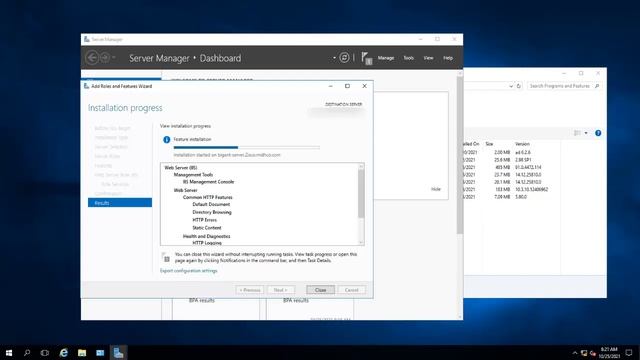Select 'HTTP Logging' row in results list
Image resolution: width=640 pixels, height=360 pixels.
(x=207, y=242)
